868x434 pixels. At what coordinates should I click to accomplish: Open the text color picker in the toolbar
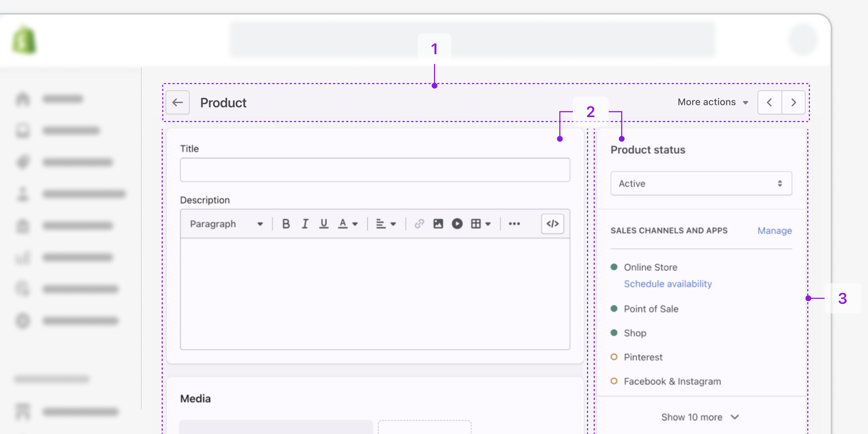[347, 224]
